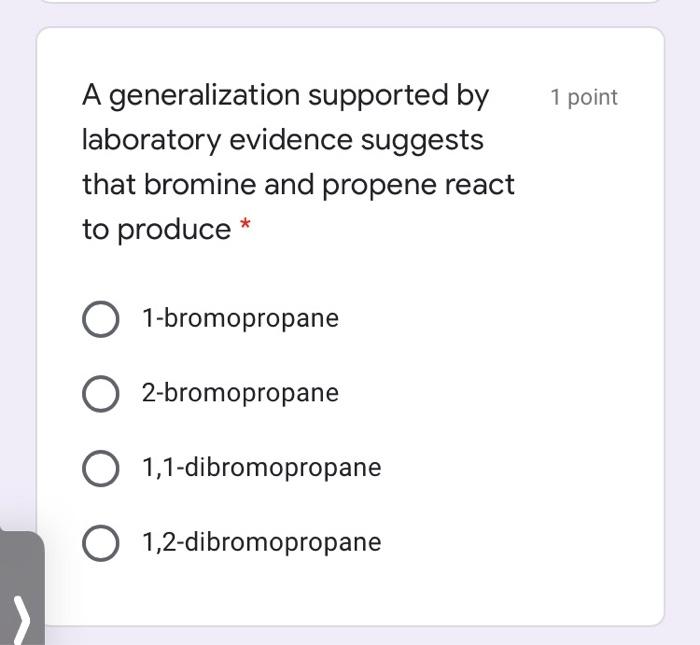Click the '1-bromopropane' answer text
This screenshot has height=645, width=700.
tap(240, 319)
